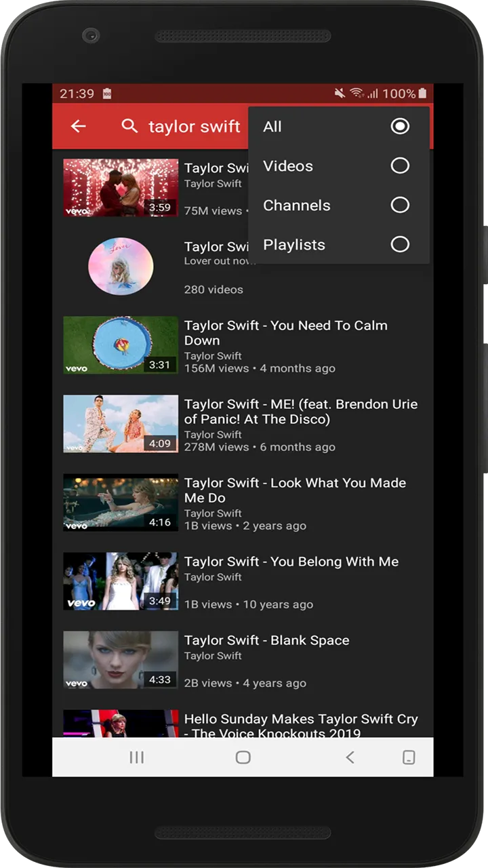Viewport: 488px width, 868px height.
Task: Tap '1B views • 2 years ago' text
Action: [x=245, y=526]
